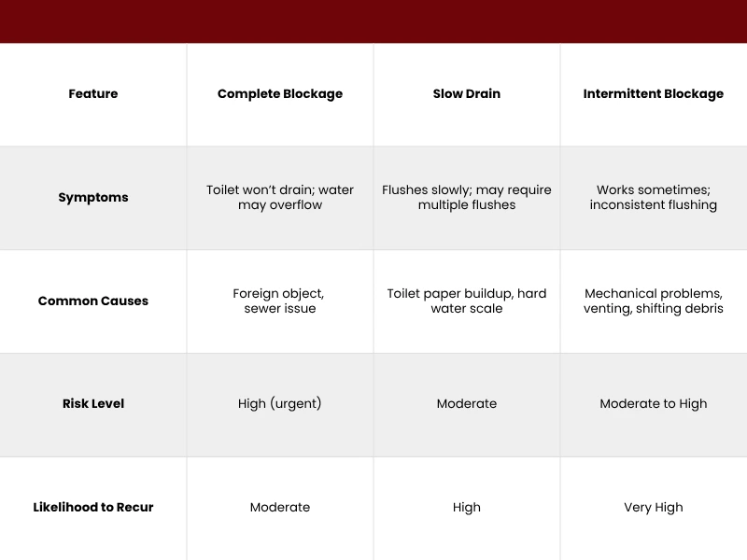Image resolution: width=747 pixels, height=560 pixels.
Task: Select 'Toilet won't drain; water may overflow' cell
Action: (x=280, y=197)
